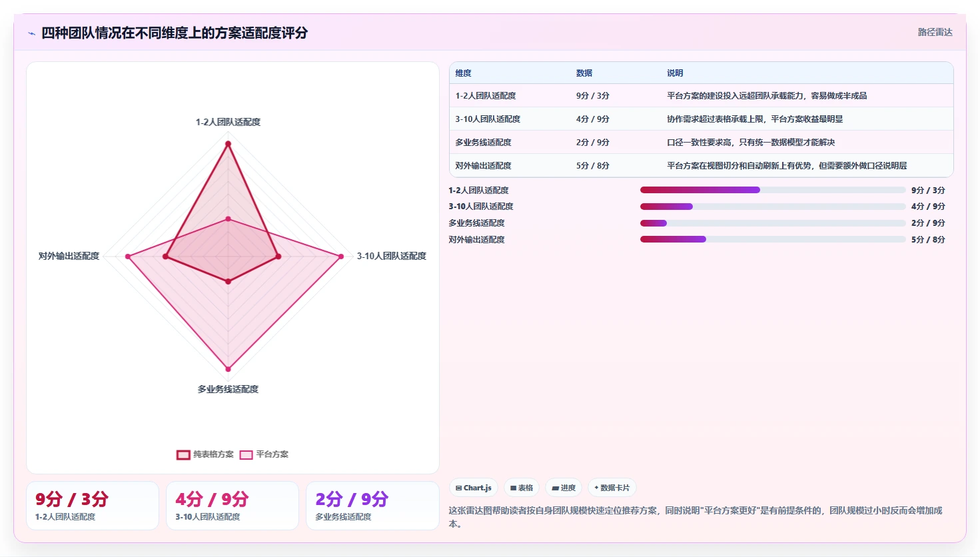Click the title icon beside 四种团队情况
The image size is (980, 557).
coord(31,33)
